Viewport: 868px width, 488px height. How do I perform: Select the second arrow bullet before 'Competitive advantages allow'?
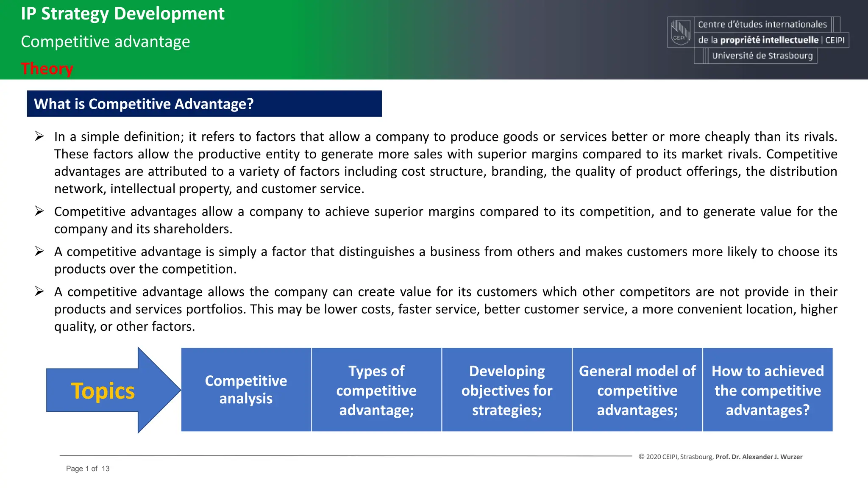click(39, 211)
